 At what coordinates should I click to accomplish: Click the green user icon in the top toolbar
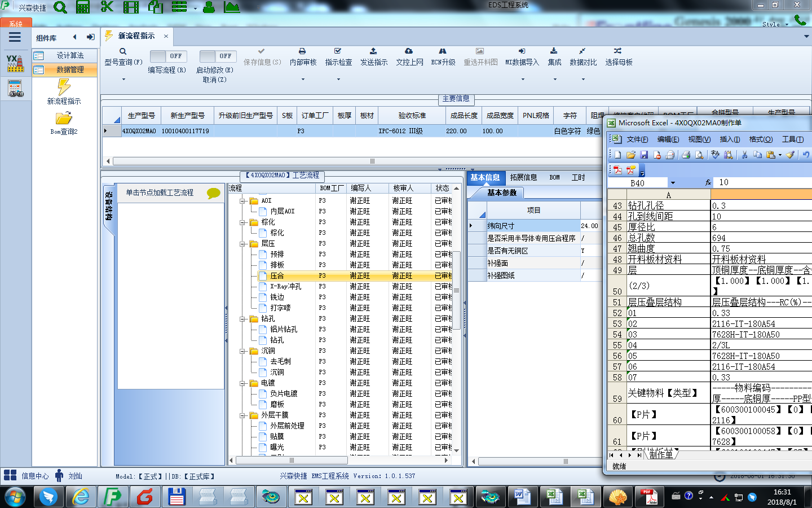pos(209,7)
